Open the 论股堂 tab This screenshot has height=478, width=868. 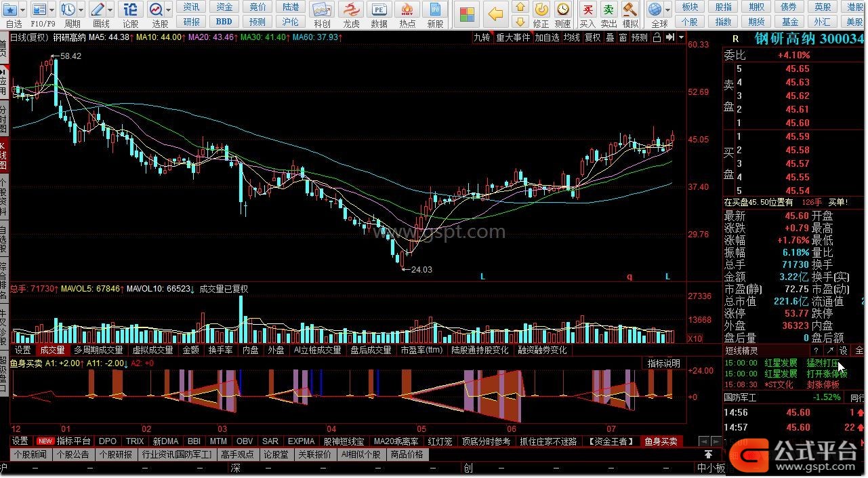(x=276, y=454)
